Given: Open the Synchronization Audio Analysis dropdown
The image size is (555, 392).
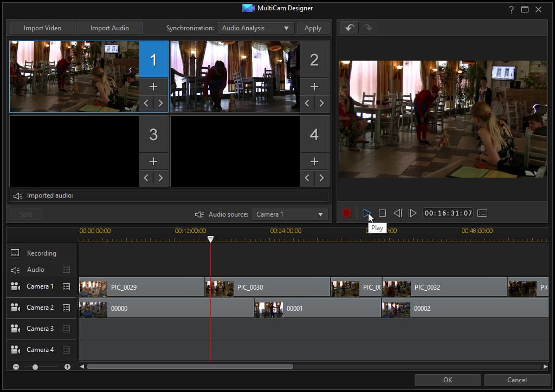Looking at the screenshot, I should (x=255, y=28).
